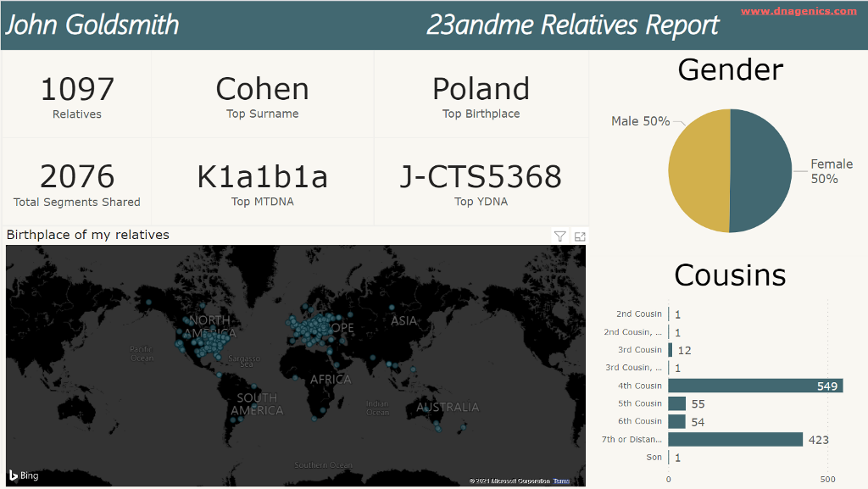This screenshot has height=489, width=868.
Task: Click Birthplace of my relatives title
Action: pos(88,235)
